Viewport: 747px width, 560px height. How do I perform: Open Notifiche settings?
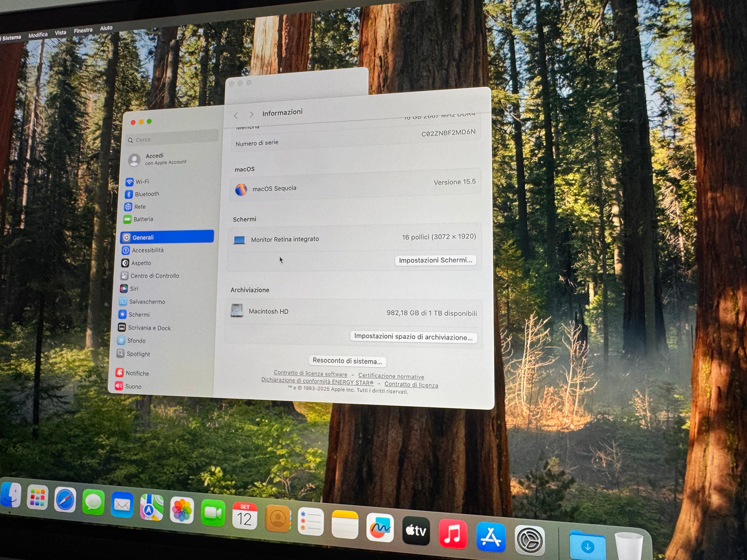click(x=137, y=374)
